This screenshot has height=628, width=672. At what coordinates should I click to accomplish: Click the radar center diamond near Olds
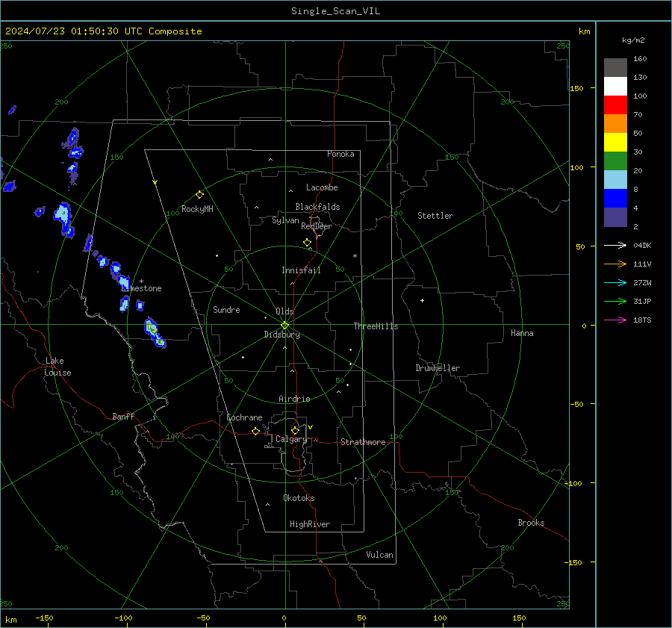285,325
